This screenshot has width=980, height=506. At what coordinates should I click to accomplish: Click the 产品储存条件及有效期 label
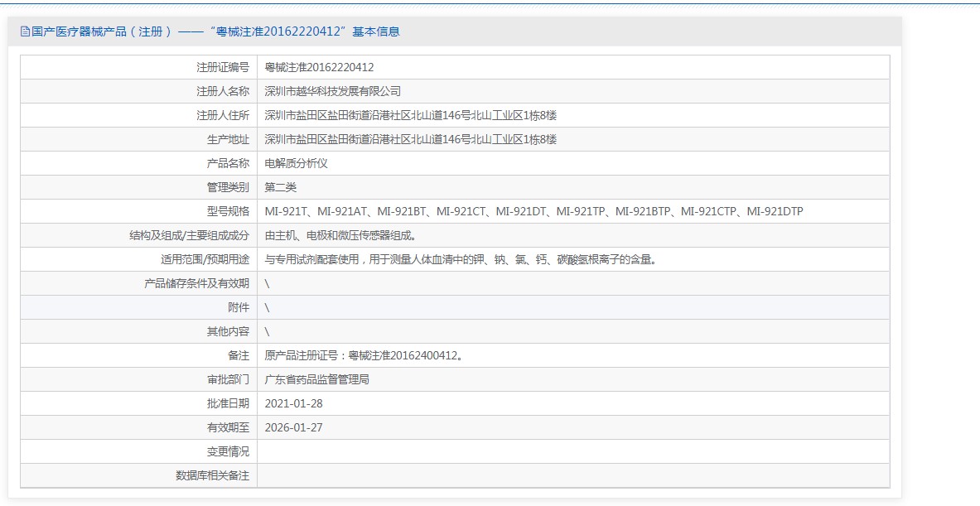coord(197,283)
